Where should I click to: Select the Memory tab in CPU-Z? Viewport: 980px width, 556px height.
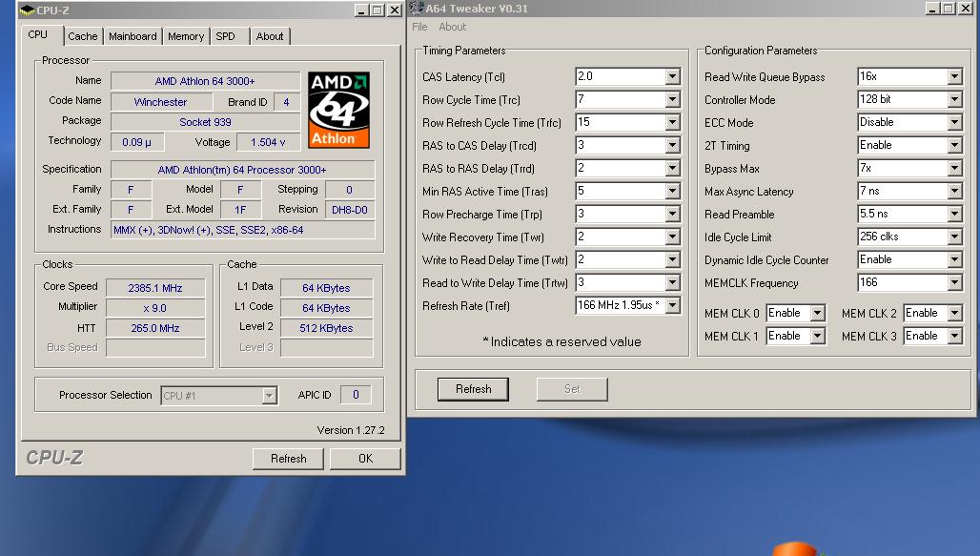point(186,36)
